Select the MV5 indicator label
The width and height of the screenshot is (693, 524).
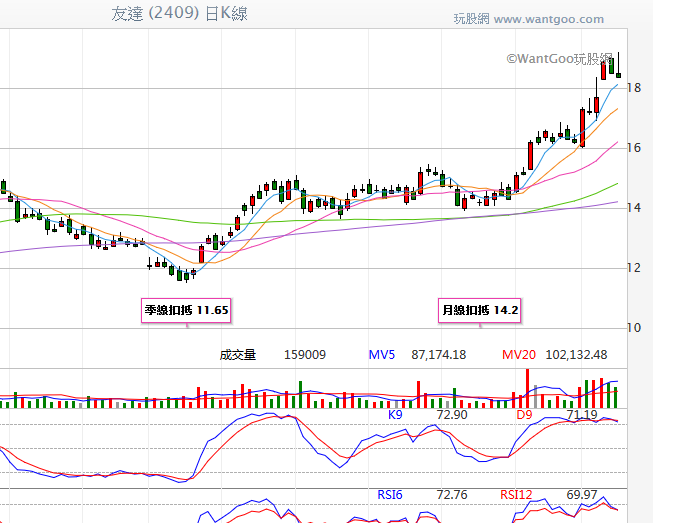pyautogui.click(x=382, y=355)
